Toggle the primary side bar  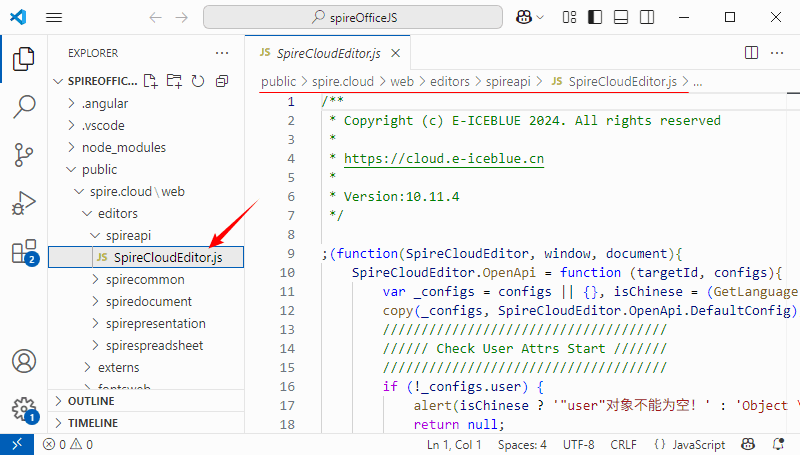pos(595,17)
